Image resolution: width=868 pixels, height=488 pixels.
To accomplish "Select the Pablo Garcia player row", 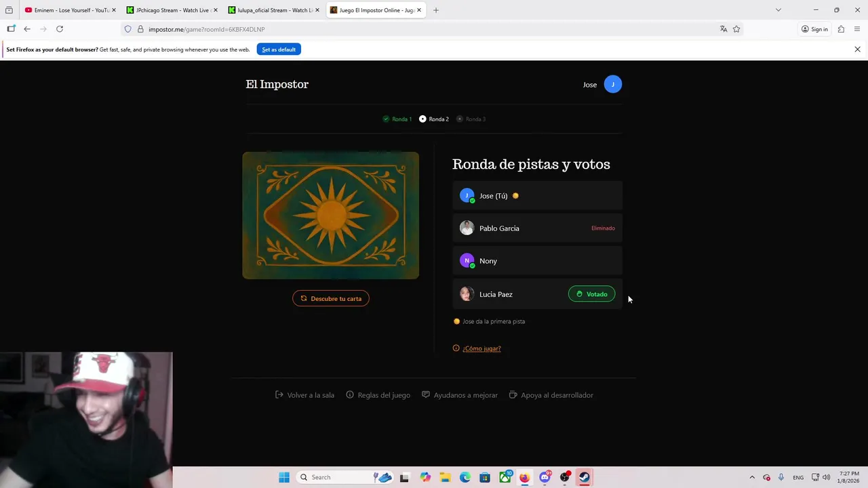I will point(537,228).
